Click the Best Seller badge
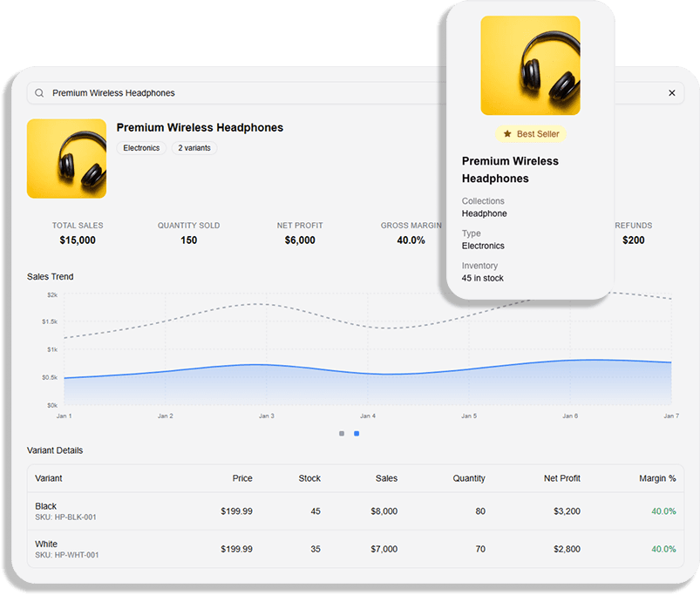 pyautogui.click(x=531, y=134)
